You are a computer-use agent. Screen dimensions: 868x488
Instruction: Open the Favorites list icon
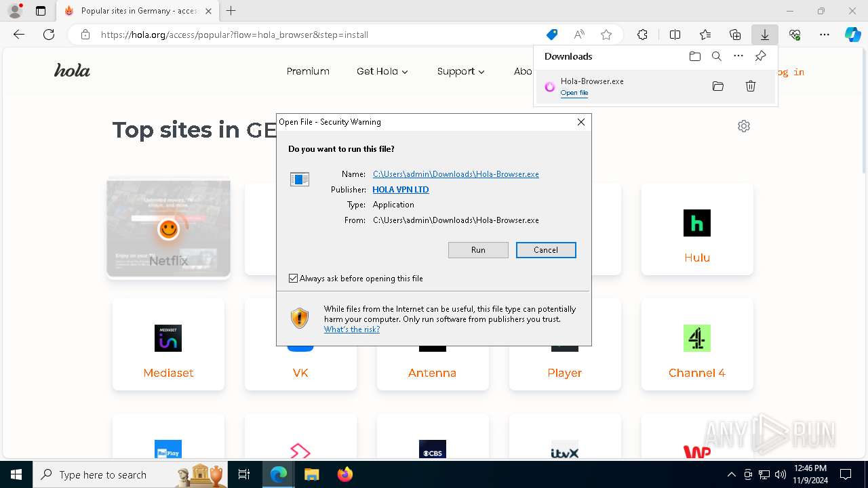click(x=705, y=35)
